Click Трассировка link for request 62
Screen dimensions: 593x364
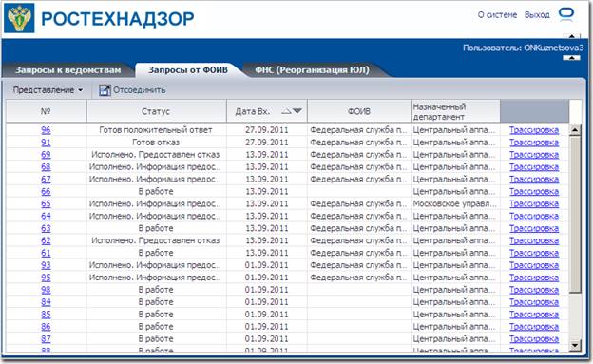point(534,240)
